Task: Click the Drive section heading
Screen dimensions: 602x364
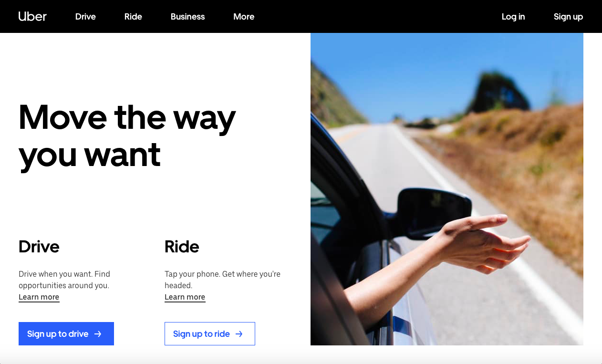Action: coord(39,247)
